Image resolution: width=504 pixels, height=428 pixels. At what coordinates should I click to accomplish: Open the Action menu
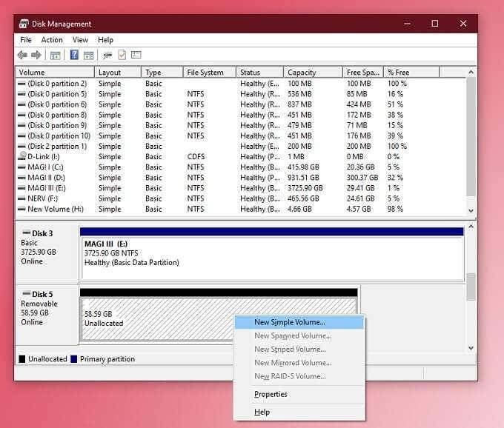pyautogui.click(x=52, y=40)
